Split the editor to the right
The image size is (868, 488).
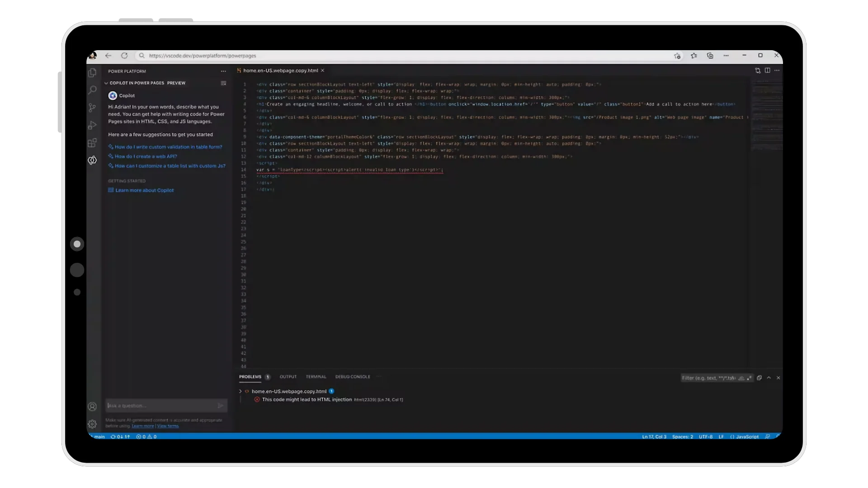(x=768, y=70)
